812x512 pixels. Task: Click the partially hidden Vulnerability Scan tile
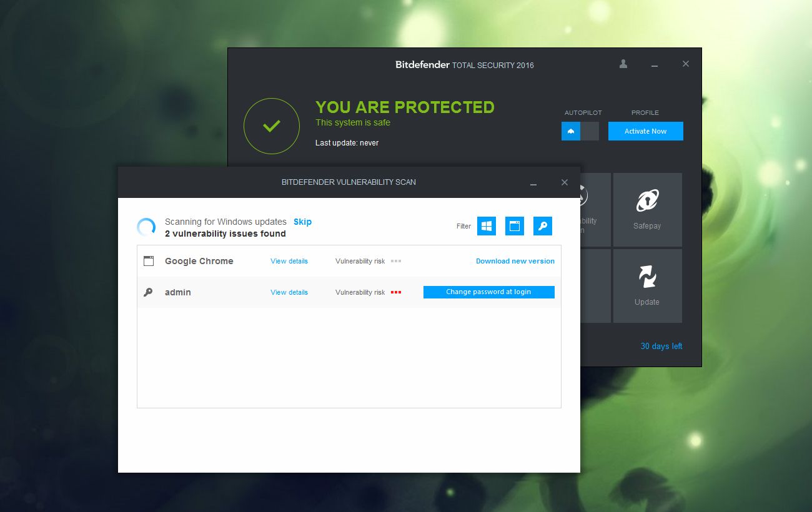point(595,210)
